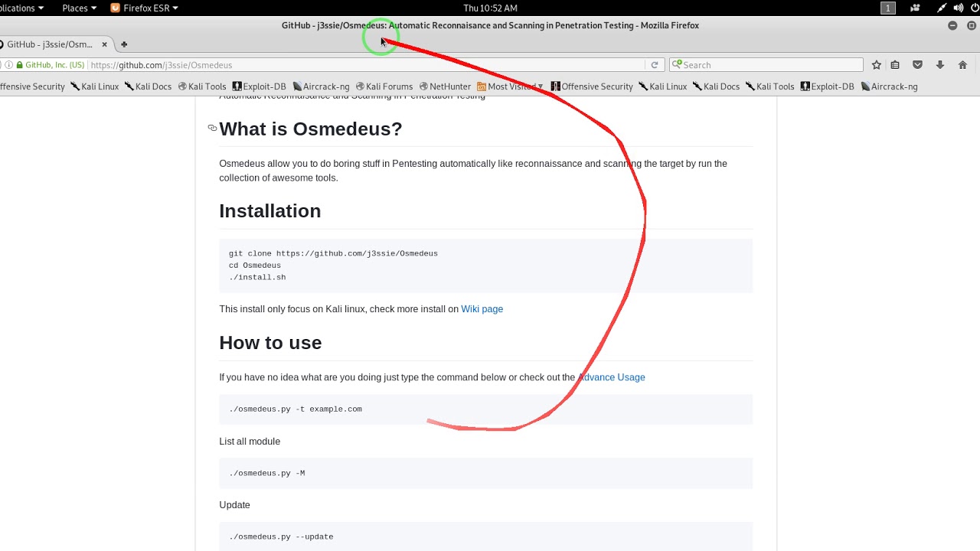This screenshot has height=551, width=980.
Task: Click the What is Osmedeus? heading
Action: click(310, 129)
